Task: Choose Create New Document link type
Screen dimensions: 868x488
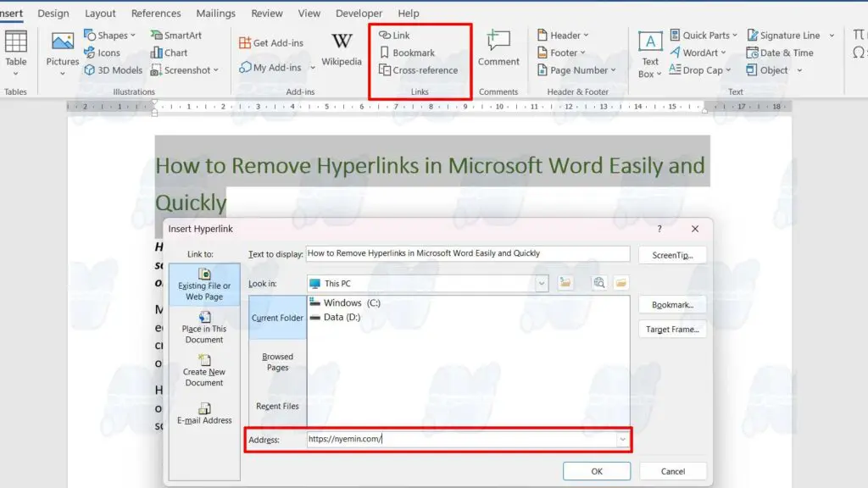Action: click(x=204, y=371)
